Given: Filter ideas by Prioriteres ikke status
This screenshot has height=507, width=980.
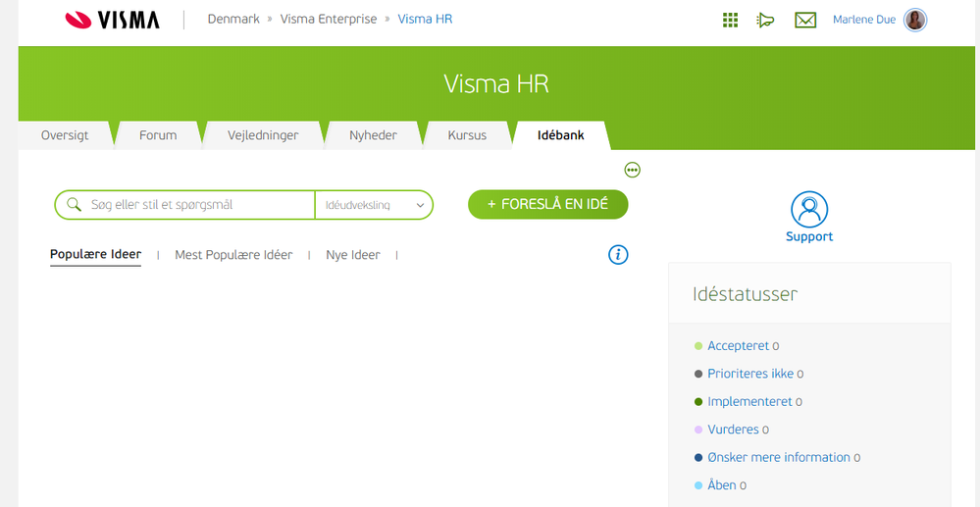Looking at the screenshot, I should [x=750, y=374].
